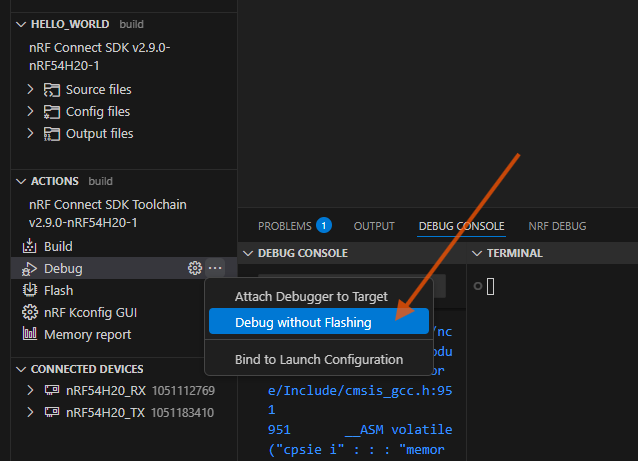Select Bind to Launch Configuration
Screen dimensions: 638x461
(319, 360)
